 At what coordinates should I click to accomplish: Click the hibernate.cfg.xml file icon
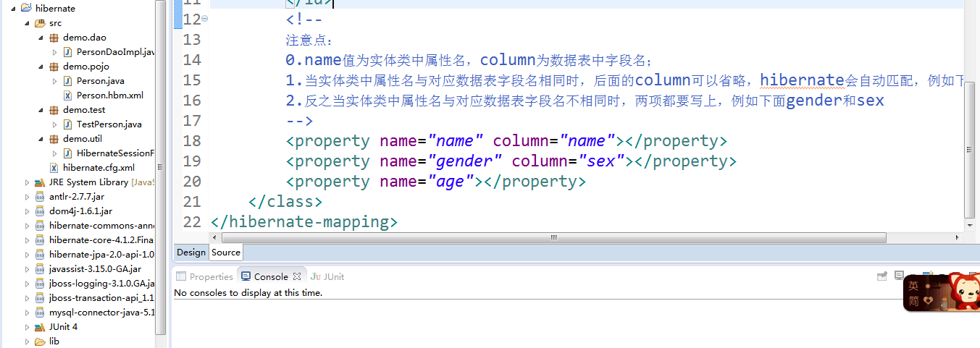pos(54,168)
